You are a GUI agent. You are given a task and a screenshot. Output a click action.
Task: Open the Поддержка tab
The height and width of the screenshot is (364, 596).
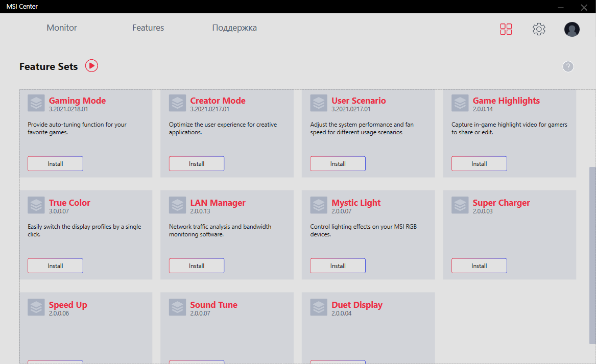(x=234, y=28)
